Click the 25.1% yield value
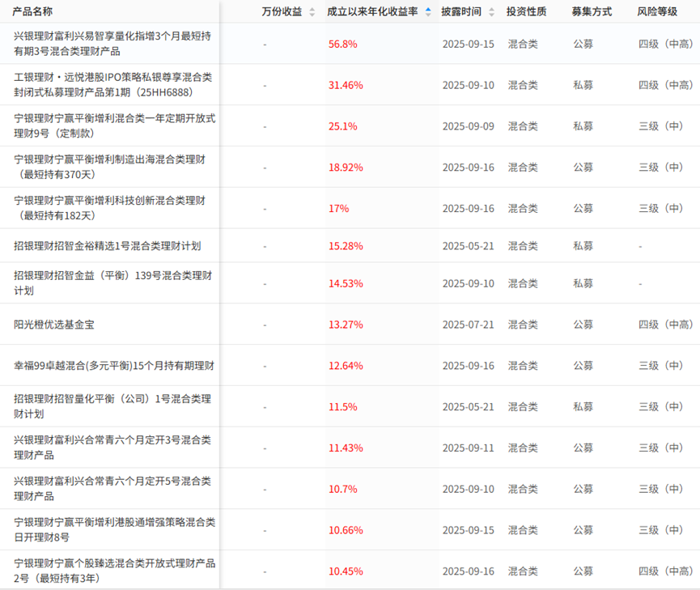Image resolution: width=700 pixels, height=590 pixels. [343, 126]
